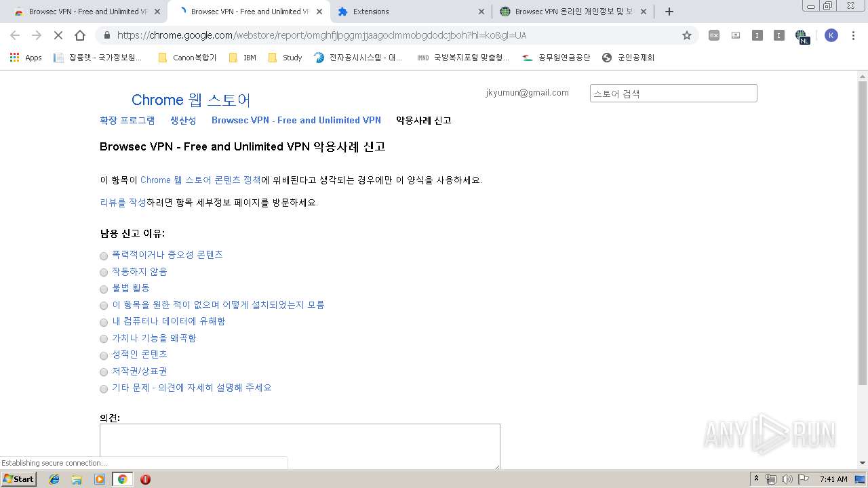Open the IBM bookmark folder
868x488 pixels.
tap(243, 58)
